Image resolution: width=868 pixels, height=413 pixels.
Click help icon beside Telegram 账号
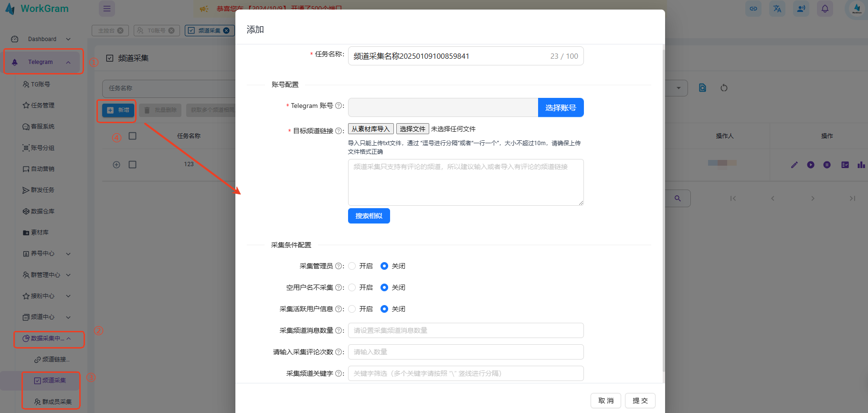[339, 106]
